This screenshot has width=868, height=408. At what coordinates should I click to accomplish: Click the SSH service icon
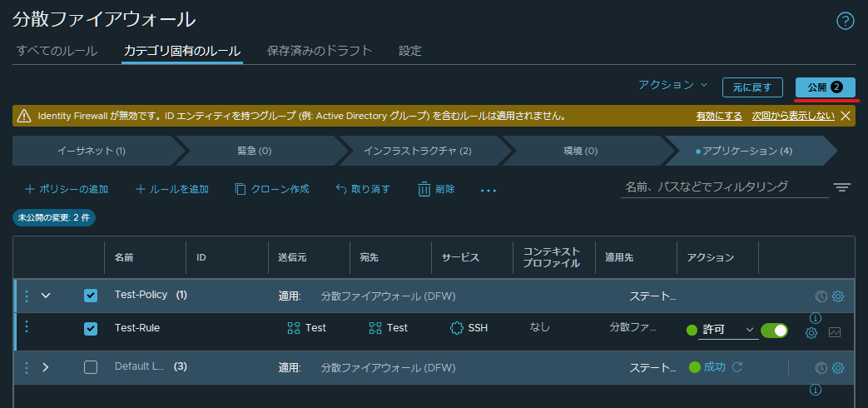point(457,328)
